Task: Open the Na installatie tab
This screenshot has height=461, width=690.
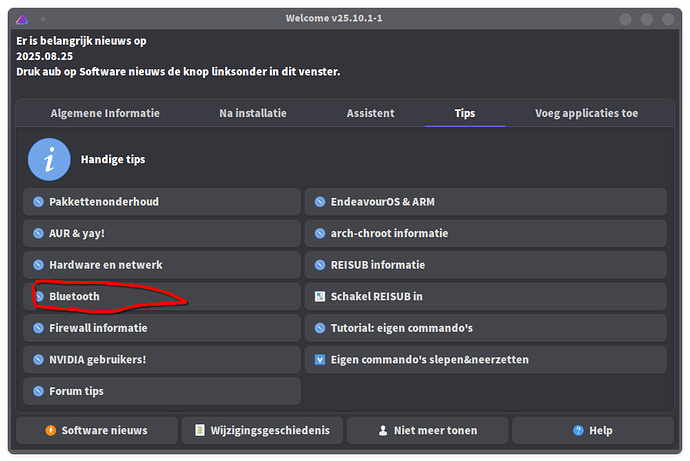Action: coord(253,113)
